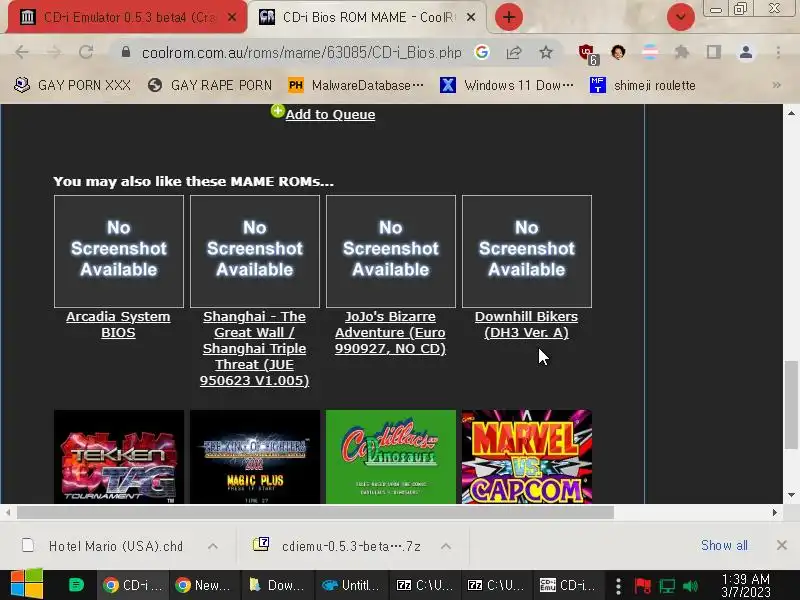
Task: Click the green plus icon beside Add to Queue
Action: pyautogui.click(x=278, y=111)
